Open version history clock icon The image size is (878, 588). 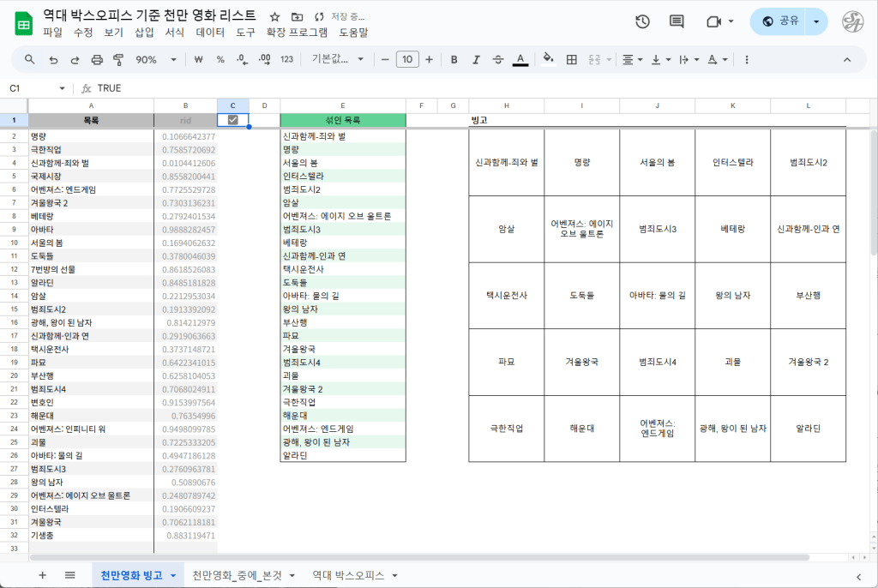[x=642, y=21]
